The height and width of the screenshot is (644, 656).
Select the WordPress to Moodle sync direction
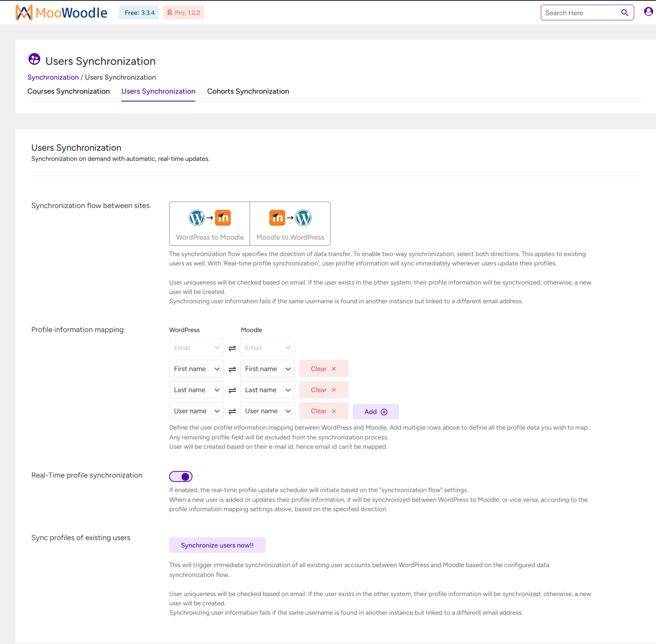click(x=209, y=224)
